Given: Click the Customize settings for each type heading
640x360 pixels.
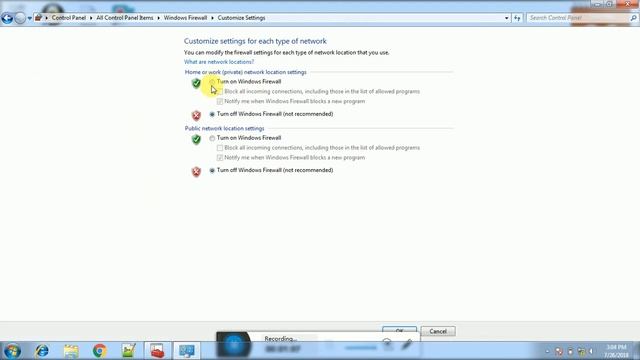Looking at the screenshot, I should [255, 41].
